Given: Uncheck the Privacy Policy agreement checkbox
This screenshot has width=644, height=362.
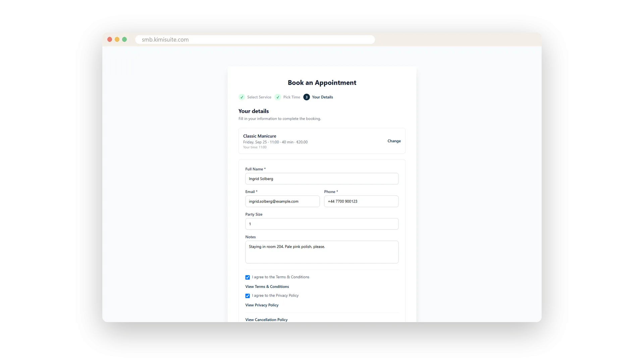Looking at the screenshot, I should coord(248,296).
